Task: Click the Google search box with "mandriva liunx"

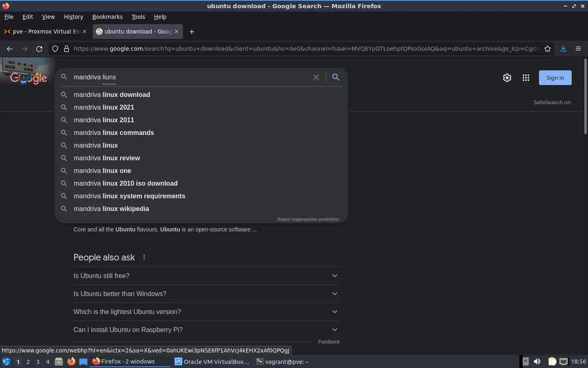Action: point(190,77)
